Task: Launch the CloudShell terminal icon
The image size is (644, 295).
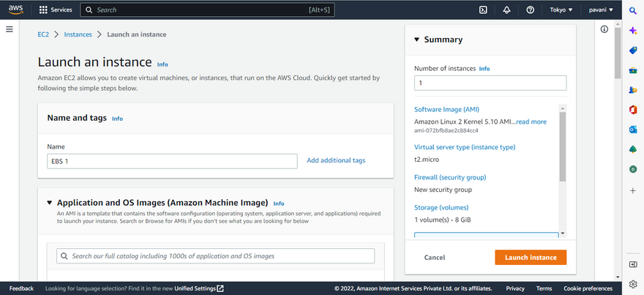Action: pos(483,10)
